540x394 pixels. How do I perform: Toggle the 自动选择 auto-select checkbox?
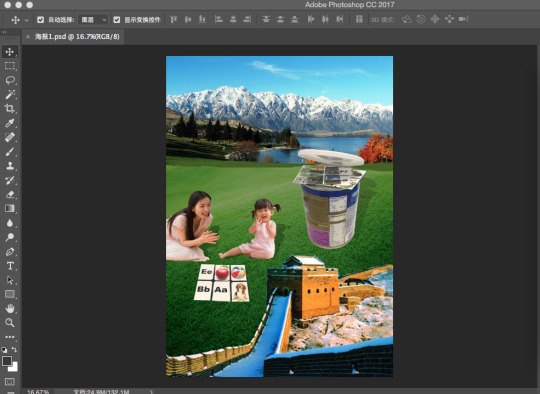(40, 20)
